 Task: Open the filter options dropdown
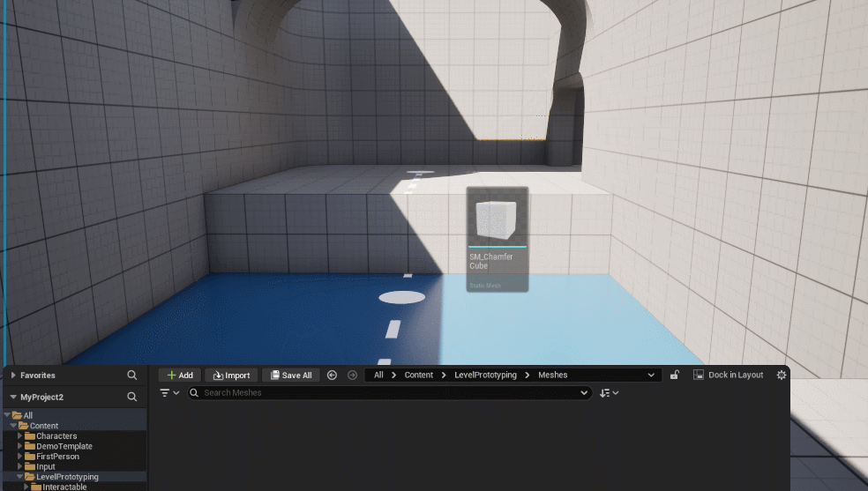click(169, 393)
